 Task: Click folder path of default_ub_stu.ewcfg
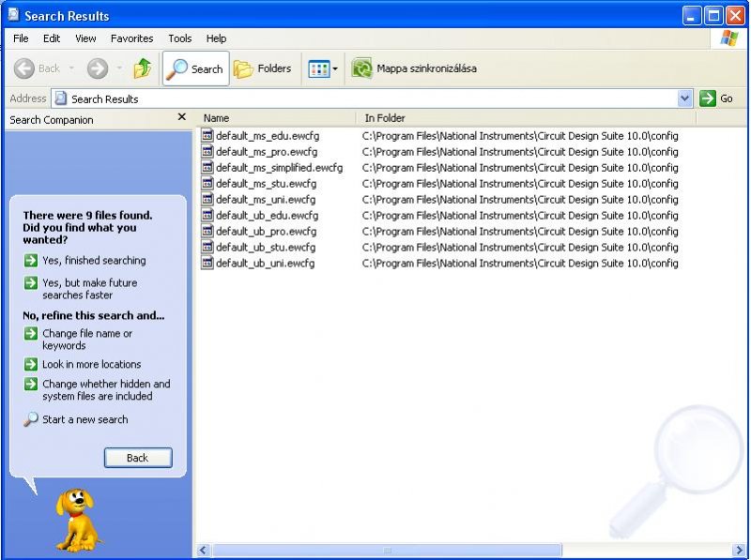pyautogui.click(x=520, y=248)
